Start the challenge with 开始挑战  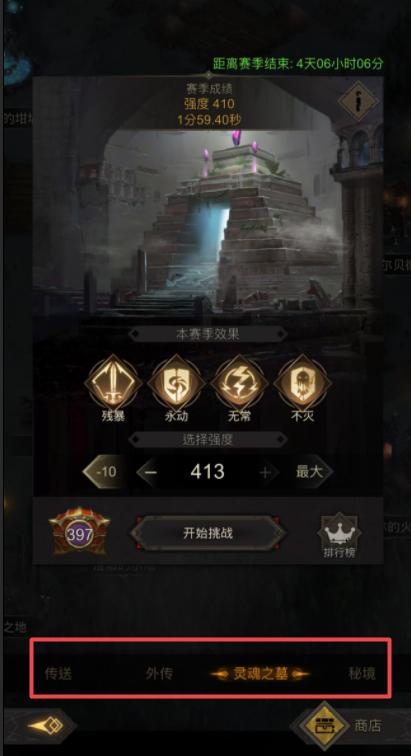(x=208, y=533)
